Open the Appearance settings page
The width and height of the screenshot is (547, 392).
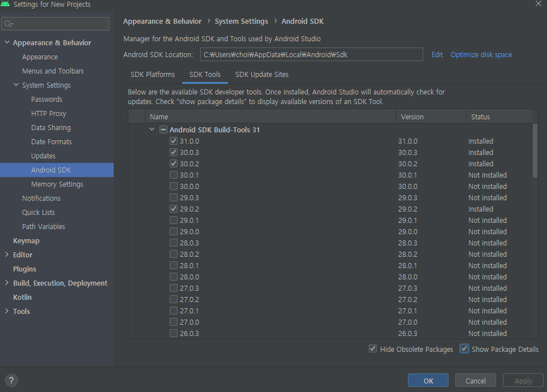click(x=40, y=57)
